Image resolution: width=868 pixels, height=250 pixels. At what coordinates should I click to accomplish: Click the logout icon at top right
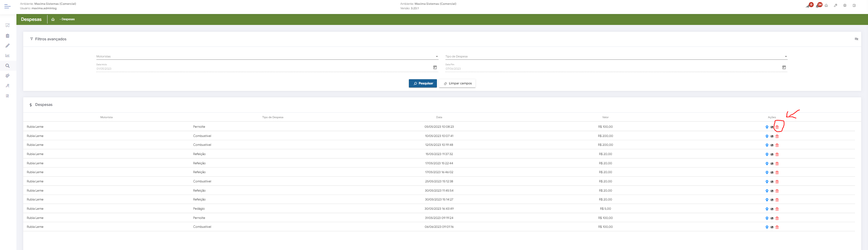pos(854,5)
